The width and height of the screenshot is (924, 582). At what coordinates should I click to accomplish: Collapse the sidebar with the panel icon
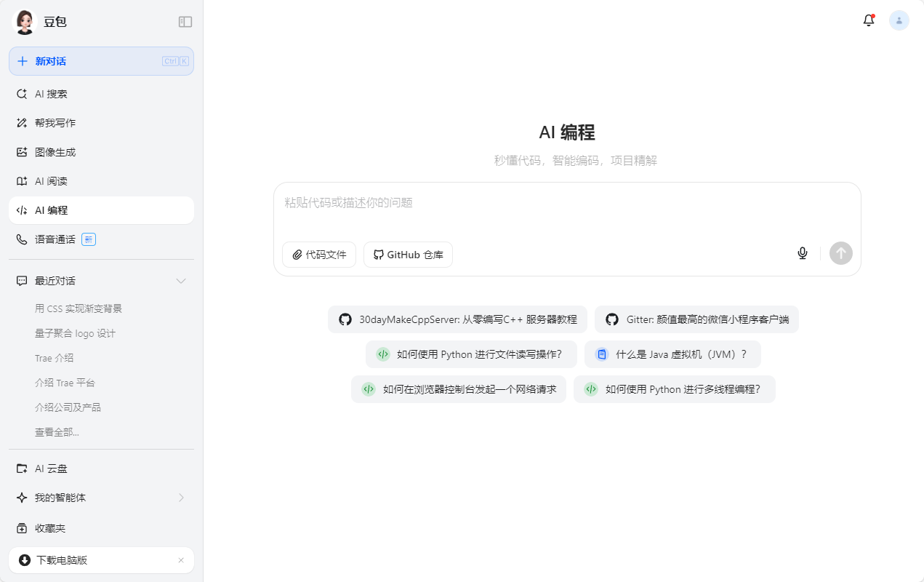point(185,22)
